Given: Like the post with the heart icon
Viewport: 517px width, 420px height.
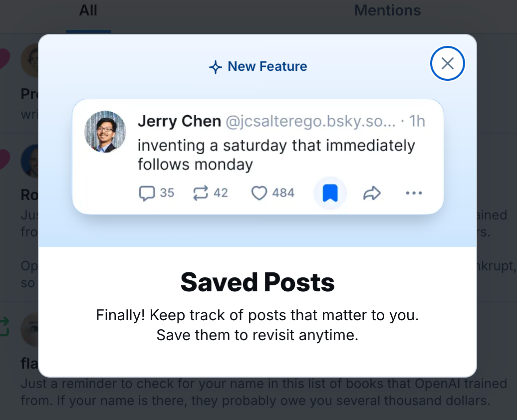Looking at the screenshot, I should coord(259,193).
